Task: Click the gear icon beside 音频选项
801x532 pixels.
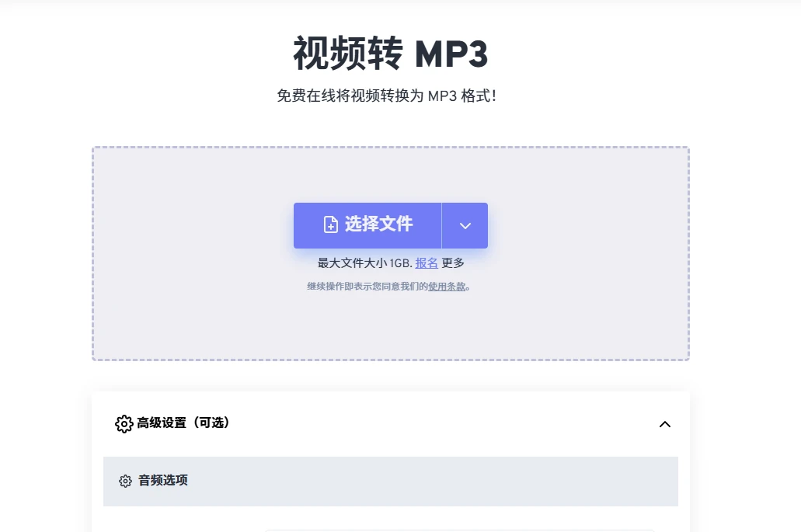Action: click(125, 481)
